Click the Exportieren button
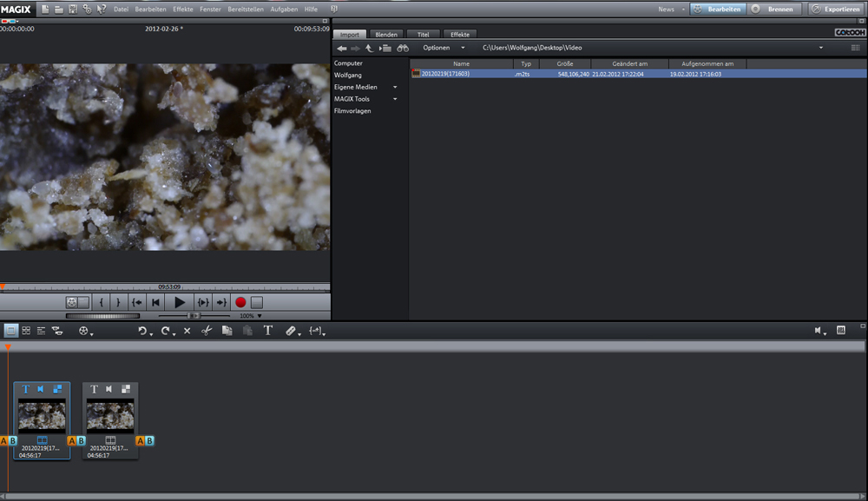Screen dimensions: 868x501 click(837, 9)
